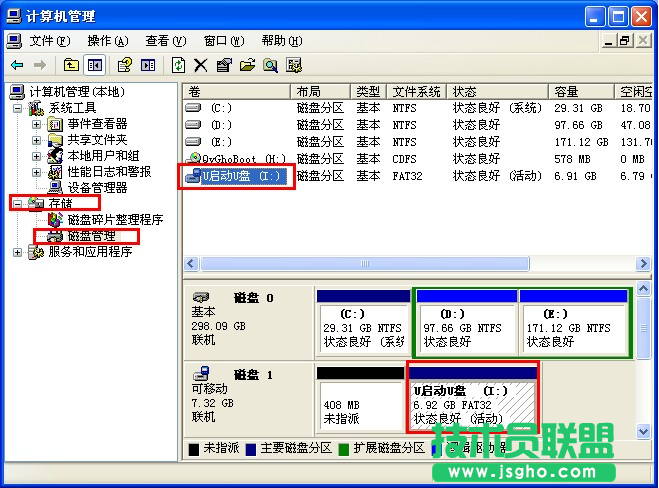Open the Properties toolbar icon

tap(223, 65)
